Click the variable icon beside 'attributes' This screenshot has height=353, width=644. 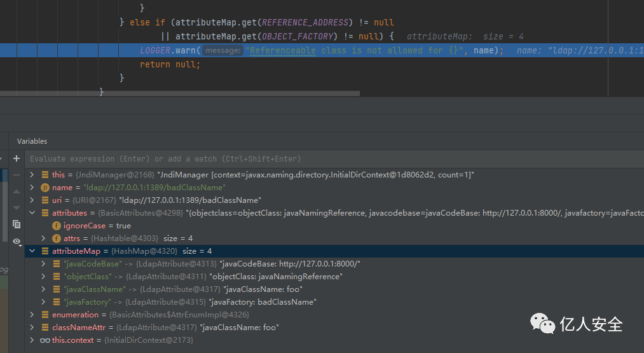click(x=45, y=213)
